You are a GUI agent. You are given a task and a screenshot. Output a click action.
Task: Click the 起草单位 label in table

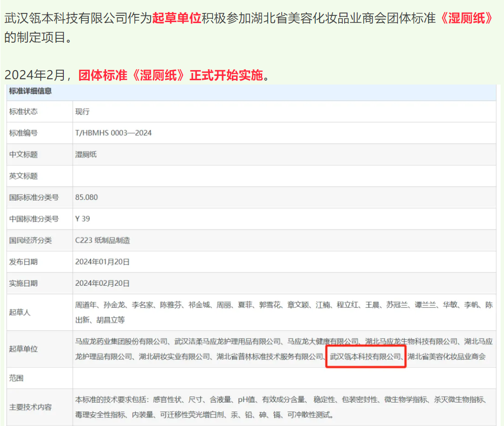[x=24, y=349]
